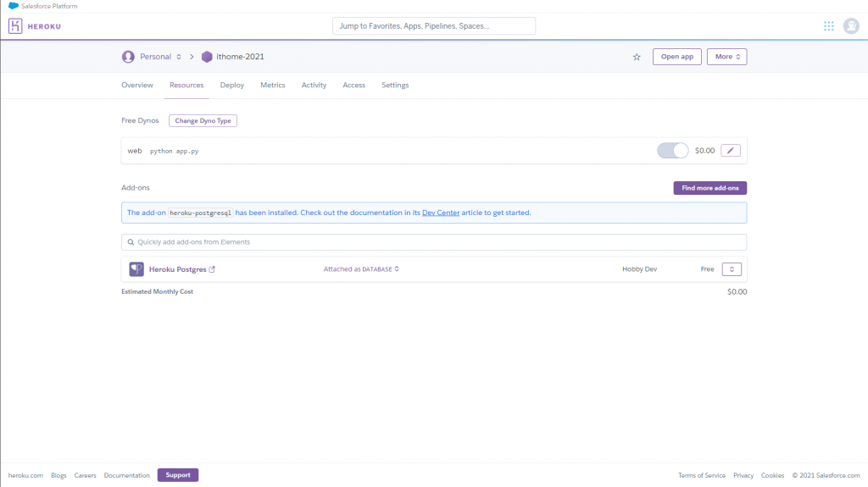Open the apps grid launcher icon
The height and width of the screenshot is (487, 868).
[x=829, y=26]
